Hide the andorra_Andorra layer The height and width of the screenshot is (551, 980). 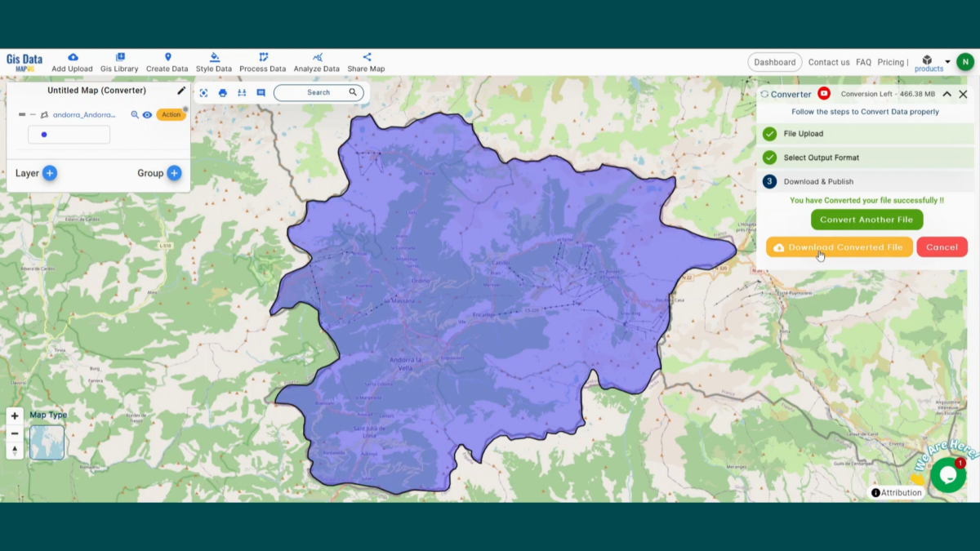point(147,115)
